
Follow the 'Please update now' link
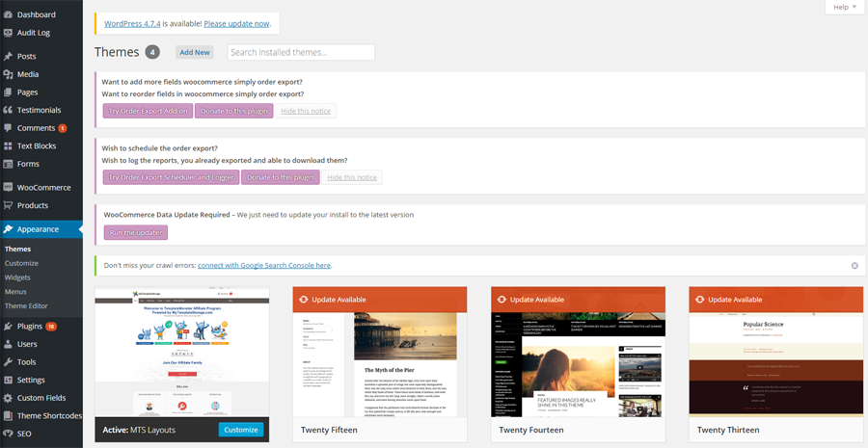click(x=237, y=23)
